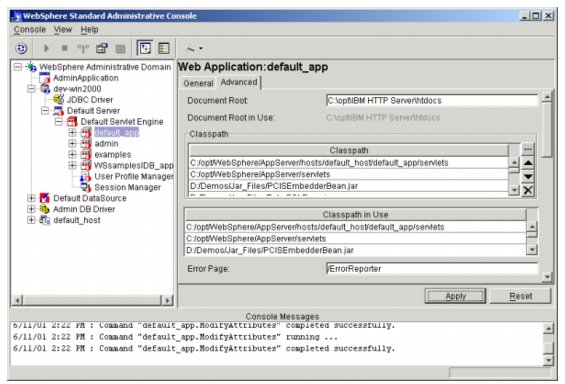Select the Advanced tab
565x384 pixels.
pos(239,82)
